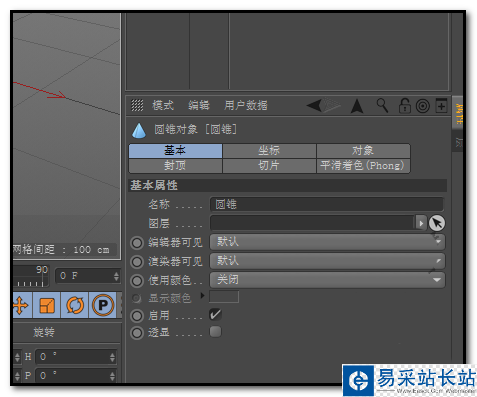This screenshot has height=397, width=477.
Task: Click the 显示颜色 color swatch
Action: 224,297
